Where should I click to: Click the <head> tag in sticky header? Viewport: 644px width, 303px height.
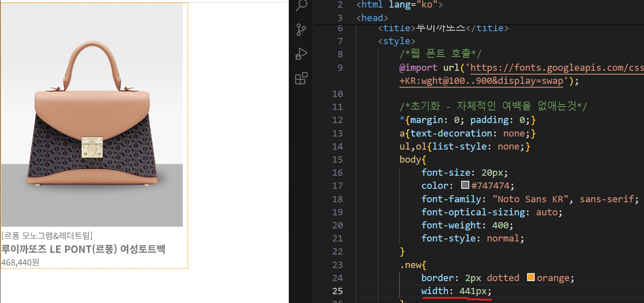(x=372, y=18)
